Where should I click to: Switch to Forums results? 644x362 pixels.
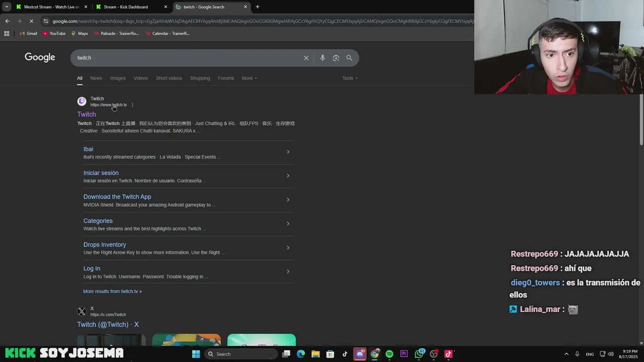(x=226, y=78)
